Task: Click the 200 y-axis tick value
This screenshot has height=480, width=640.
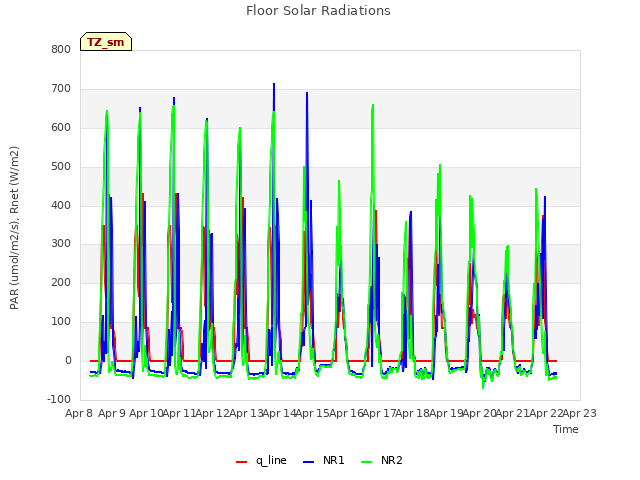Action: coord(61,282)
